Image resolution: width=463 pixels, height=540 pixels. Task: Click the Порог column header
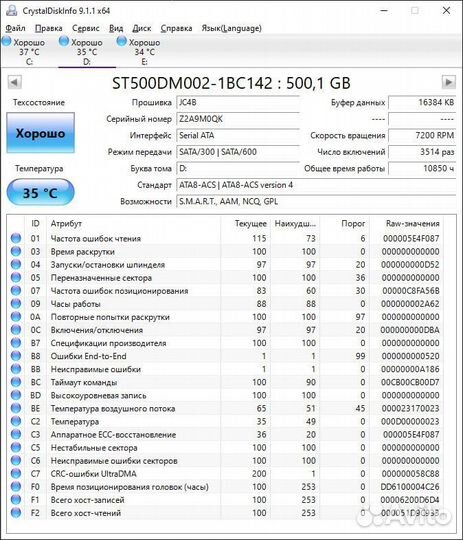point(344,224)
